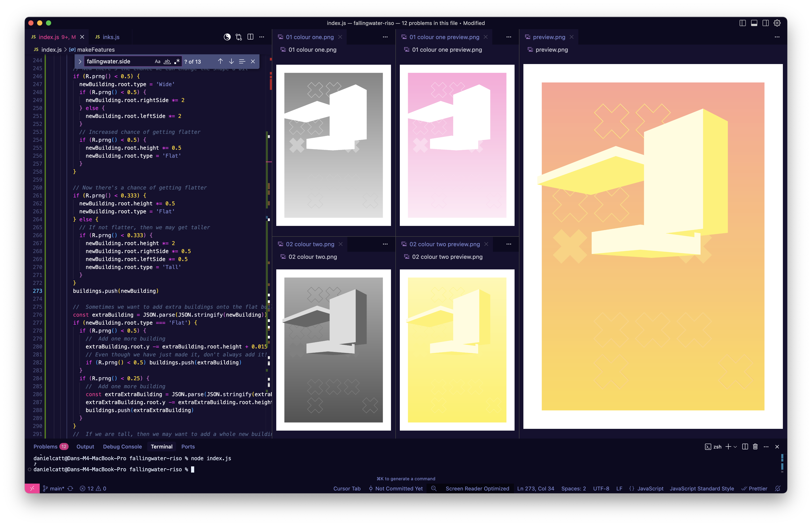The width and height of the screenshot is (812, 526).
Task: Close the 02 colour two.png tab
Action: 340,244
